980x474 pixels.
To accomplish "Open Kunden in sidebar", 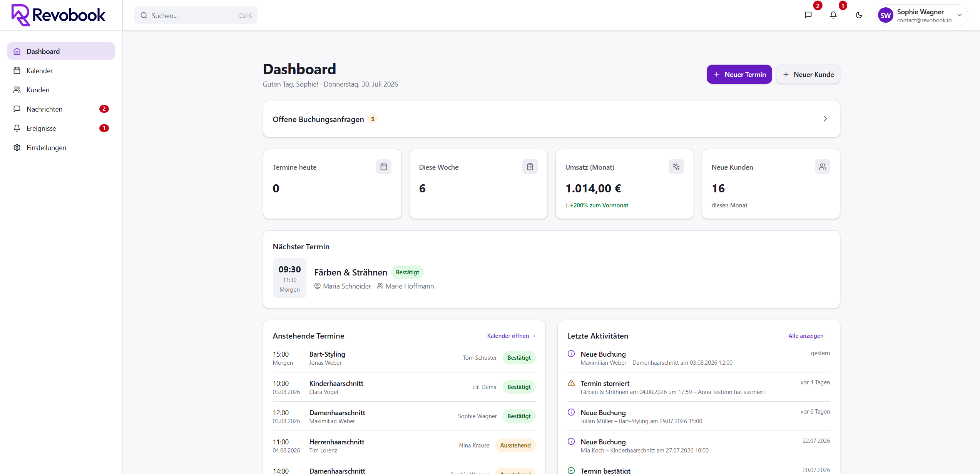I will point(61,90).
